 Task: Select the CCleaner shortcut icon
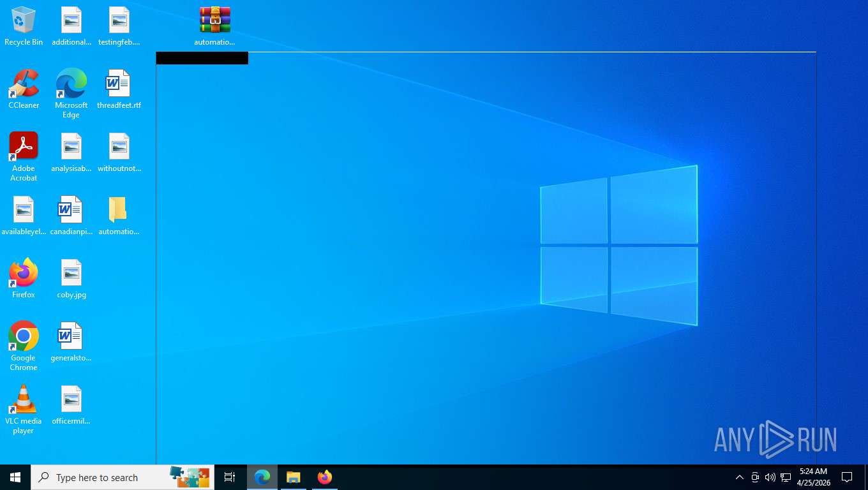pos(24,89)
